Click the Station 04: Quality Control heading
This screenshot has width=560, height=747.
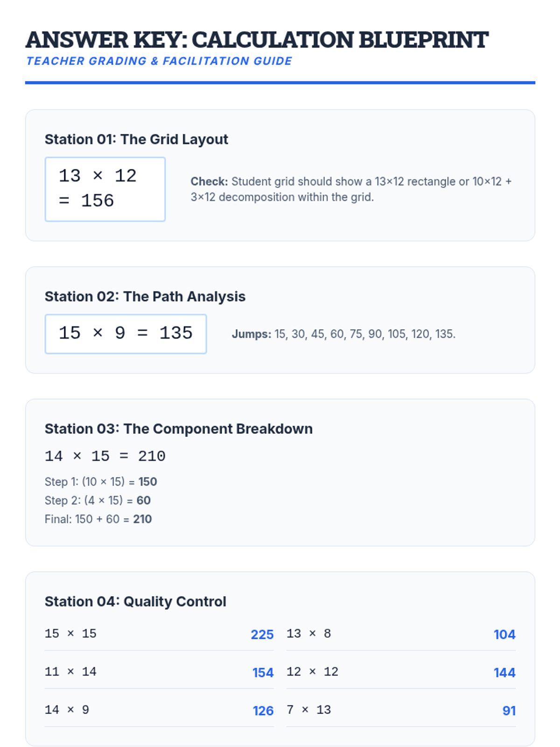(x=135, y=601)
